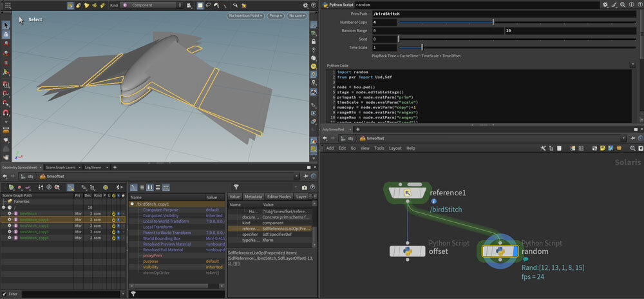Toggle activation icon for birdStitch_copy2 row
This screenshot has width=644, height=299.
[x=113, y=225]
